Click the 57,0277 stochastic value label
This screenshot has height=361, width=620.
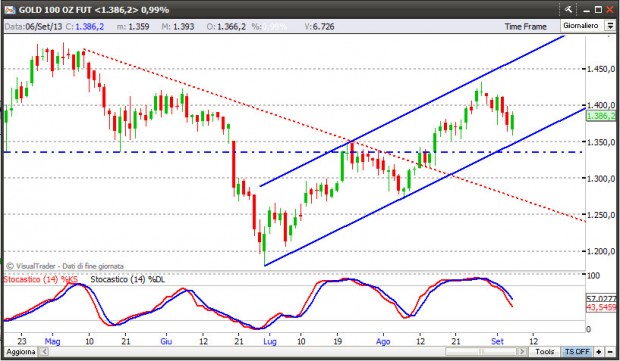(601, 299)
